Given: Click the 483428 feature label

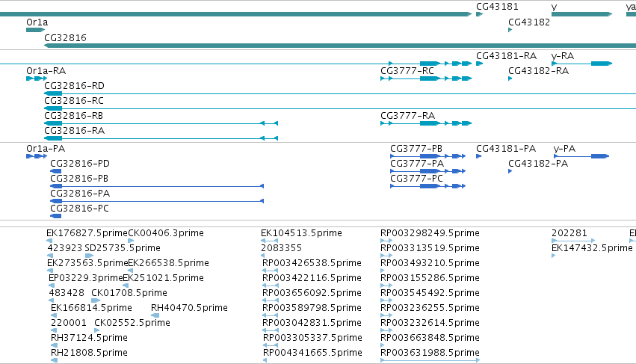Looking at the screenshot, I should tap(67, 293).
